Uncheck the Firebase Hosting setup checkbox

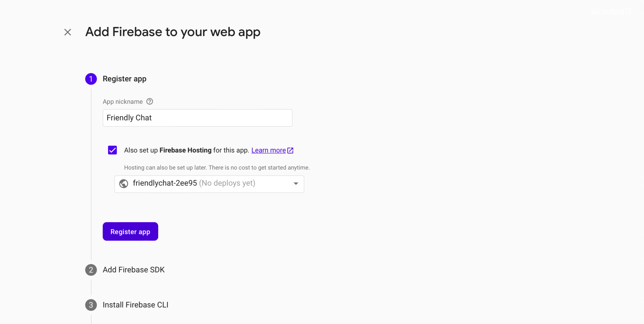(x=113, y=150)
